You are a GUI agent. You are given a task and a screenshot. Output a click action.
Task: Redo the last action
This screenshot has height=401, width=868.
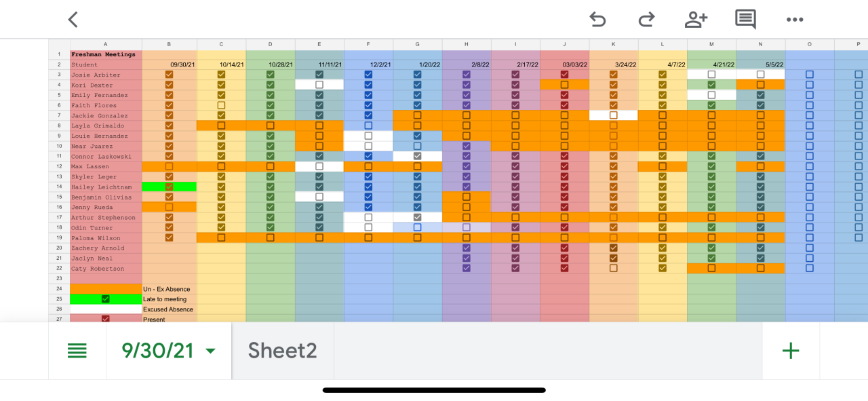(x=646, y=20)
